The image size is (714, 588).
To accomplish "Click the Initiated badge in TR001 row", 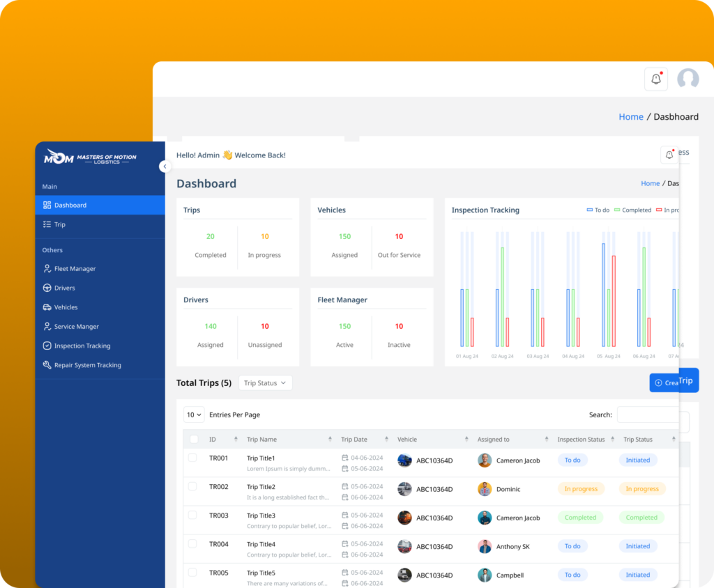I will 638,460.
